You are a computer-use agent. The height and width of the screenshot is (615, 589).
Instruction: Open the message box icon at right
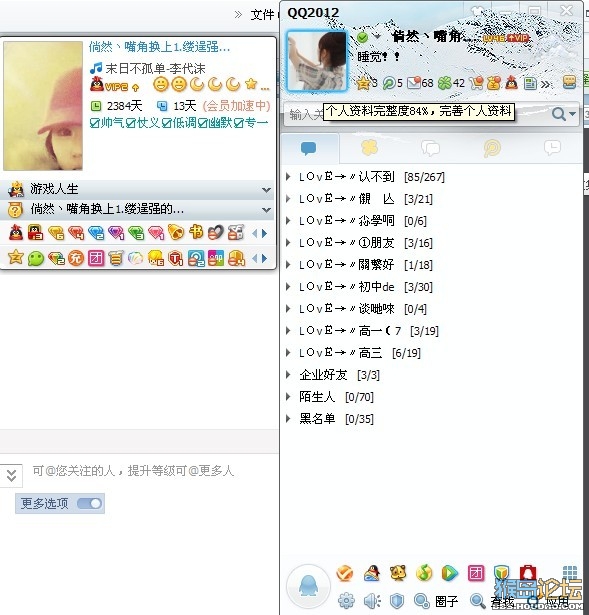point(569,82)
